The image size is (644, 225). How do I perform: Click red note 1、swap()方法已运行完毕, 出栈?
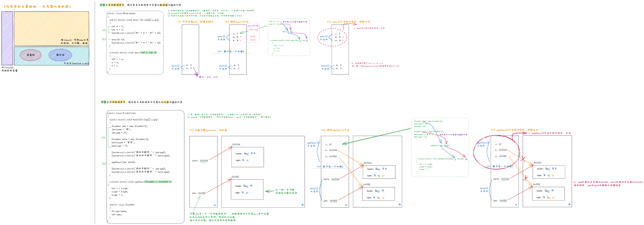[x=369, y=28]
